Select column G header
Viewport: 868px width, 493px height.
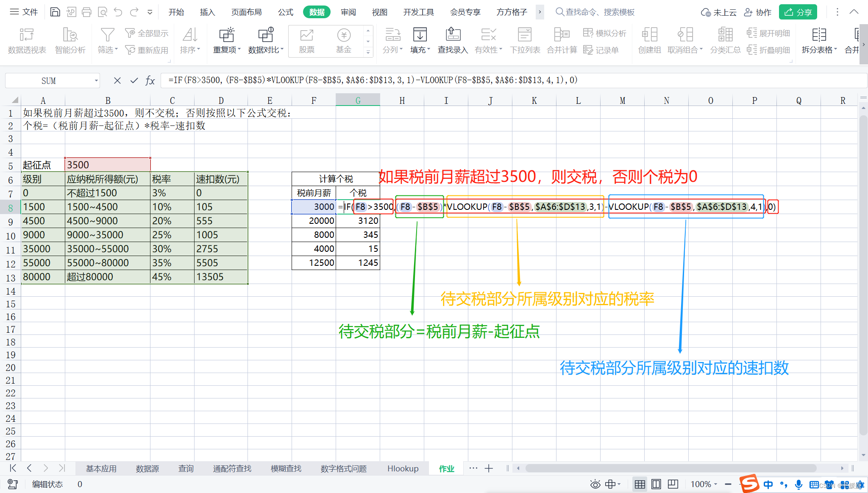(x=358, y=100)
